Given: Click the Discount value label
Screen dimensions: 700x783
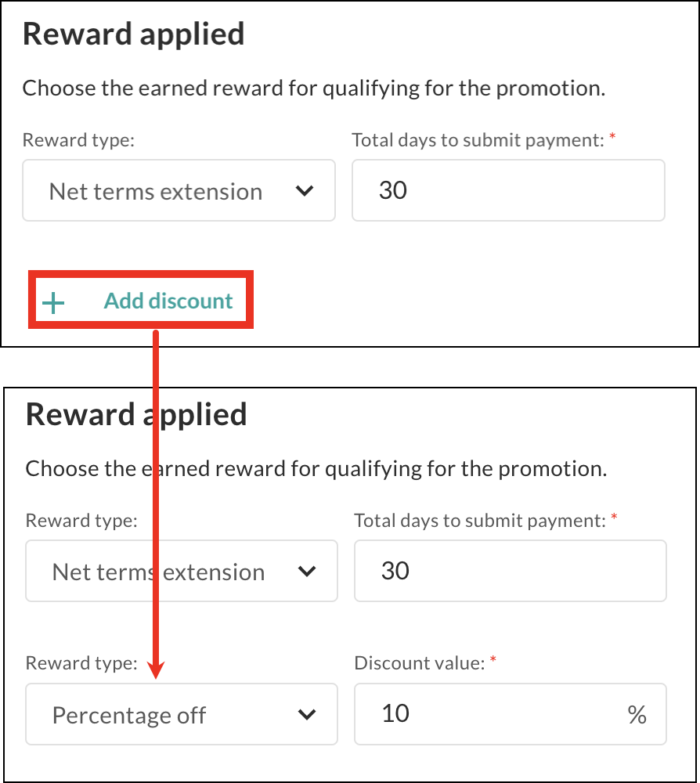Looking at the screenshot, I should point(420,663).
